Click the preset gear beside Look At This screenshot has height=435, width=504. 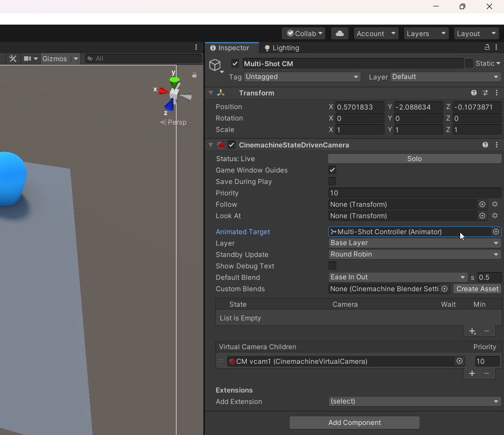click(495, 216)
